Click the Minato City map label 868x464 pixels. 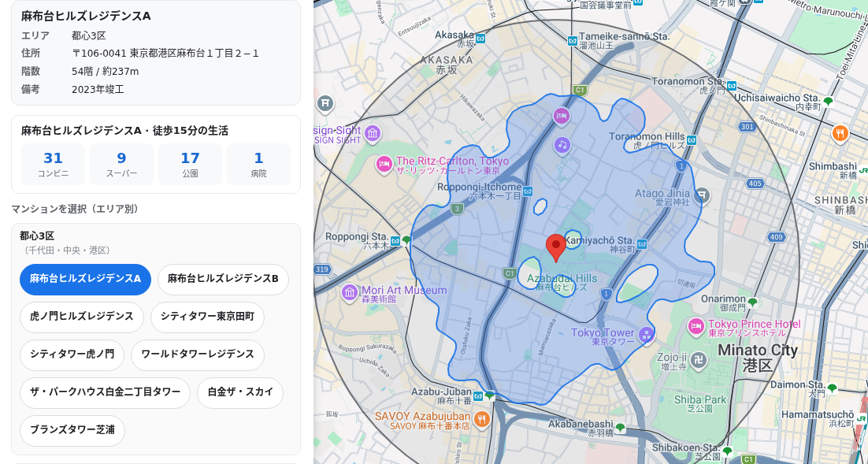(758, 357)
